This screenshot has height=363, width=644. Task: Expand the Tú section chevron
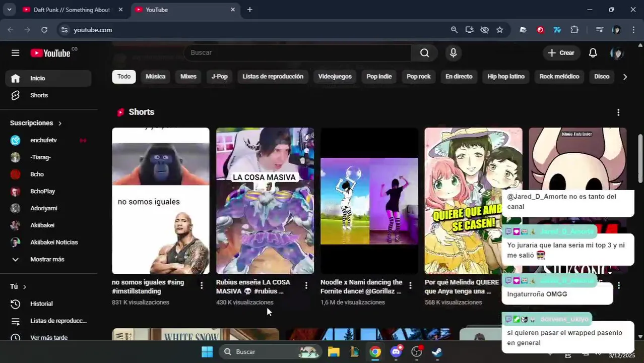[x=24, y=287]
